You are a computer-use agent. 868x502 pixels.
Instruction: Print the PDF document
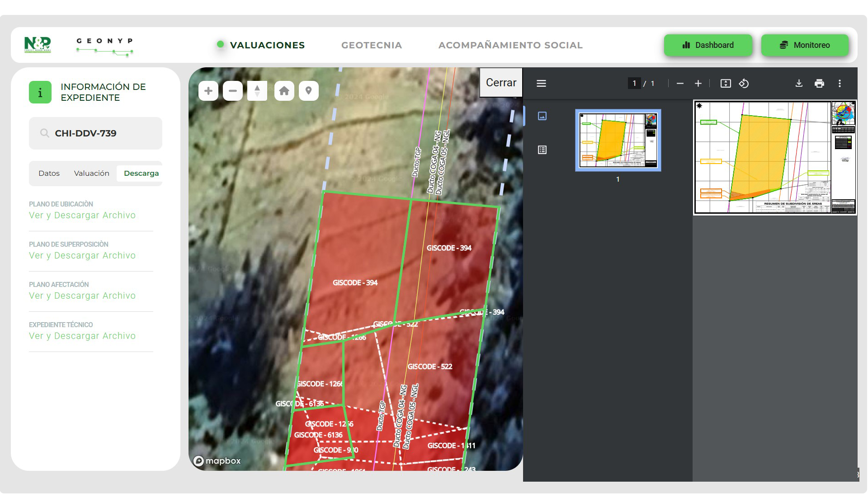[819, 84]
